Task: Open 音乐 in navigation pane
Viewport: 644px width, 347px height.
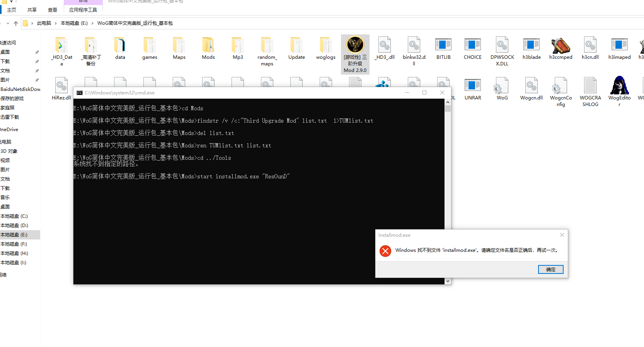Action: 5,198
